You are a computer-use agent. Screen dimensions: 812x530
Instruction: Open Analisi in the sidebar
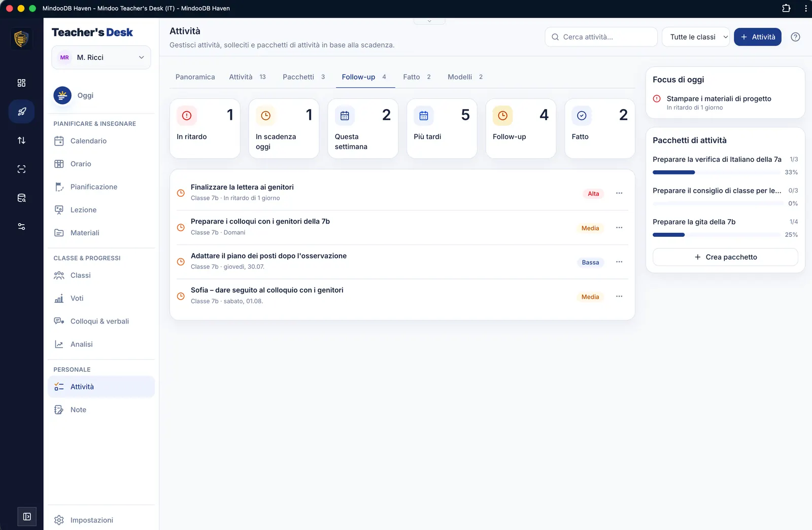click(101, 344)
